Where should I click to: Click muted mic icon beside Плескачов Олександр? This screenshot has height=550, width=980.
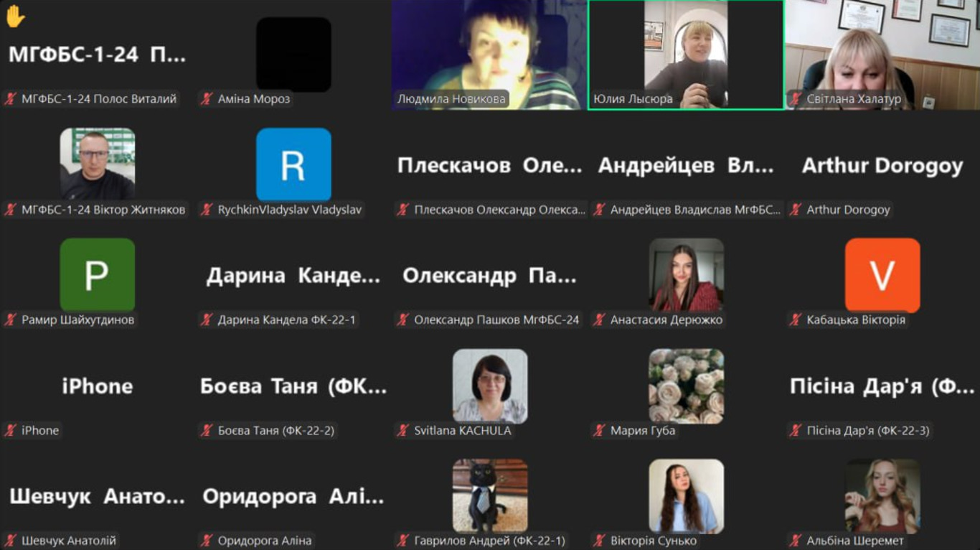click(403, 210)
